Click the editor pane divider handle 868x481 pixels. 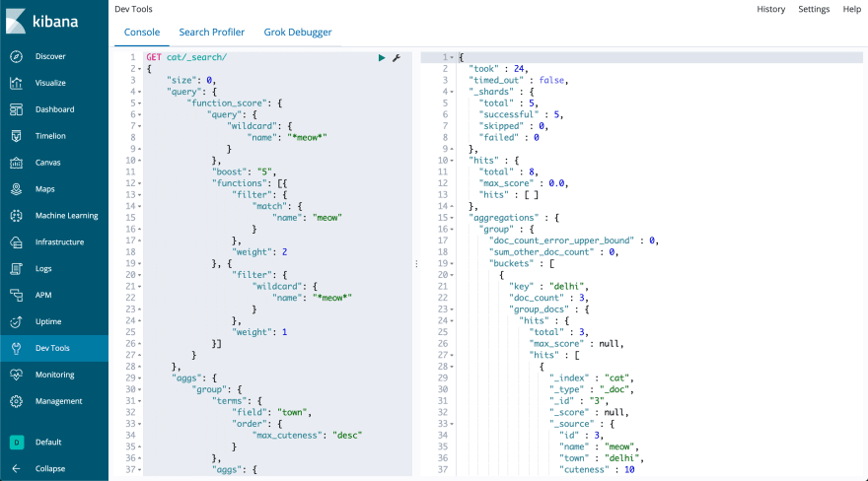416,264
